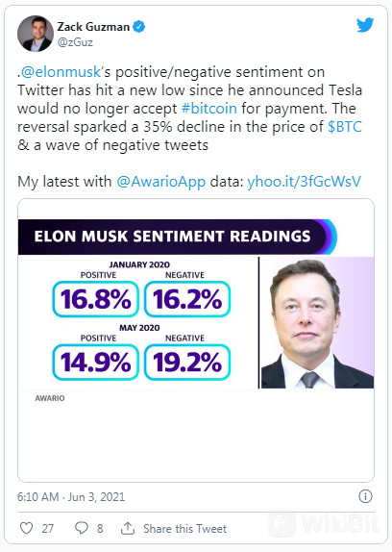Click the $BTC cashtag
The height and width of the screenshot is (552, 392).
[x=345, y=127]
